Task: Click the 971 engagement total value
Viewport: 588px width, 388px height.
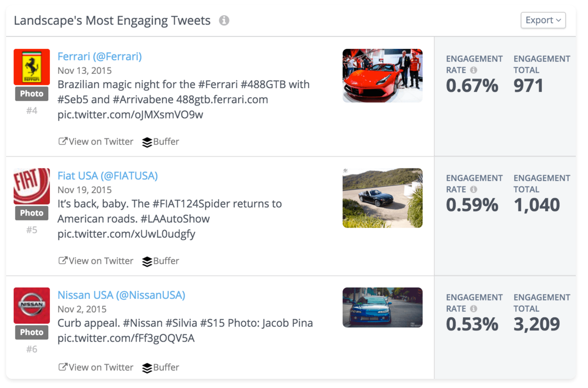Action: (528, 86)
